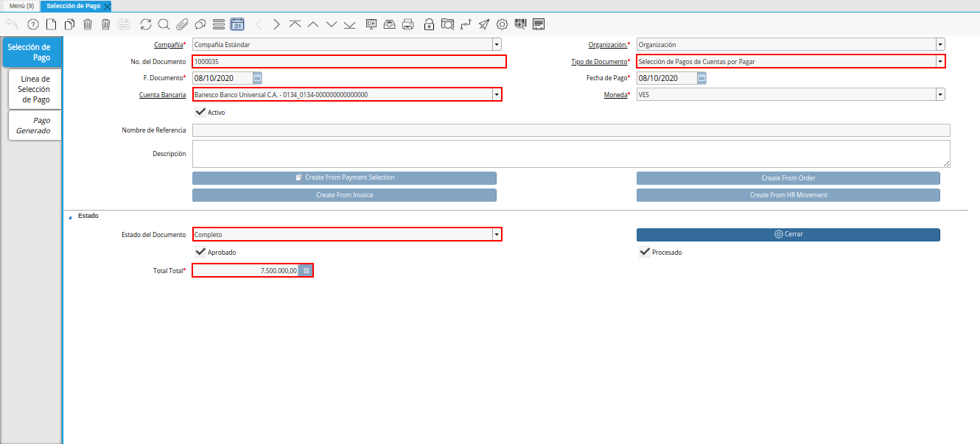This screenshot has height=444, width=980.
Task: Click the Descripción text area
Action: click(x=571, y=154)
